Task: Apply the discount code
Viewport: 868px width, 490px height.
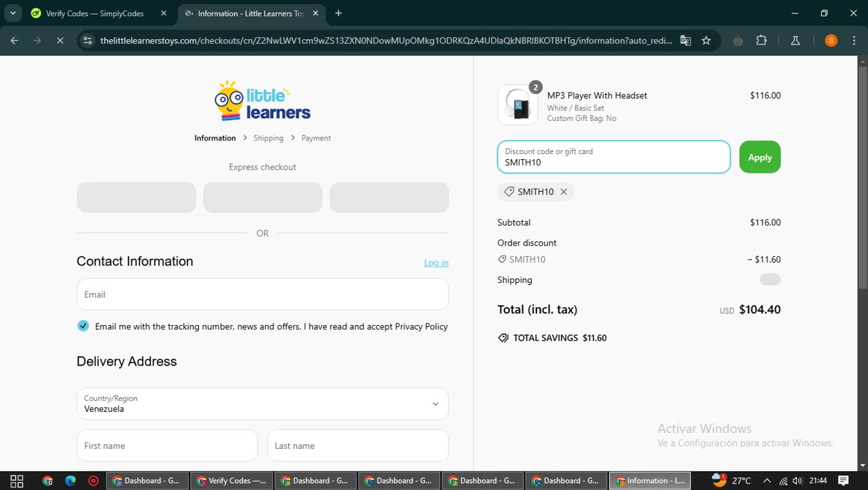Action: click(x=760, y=157)
